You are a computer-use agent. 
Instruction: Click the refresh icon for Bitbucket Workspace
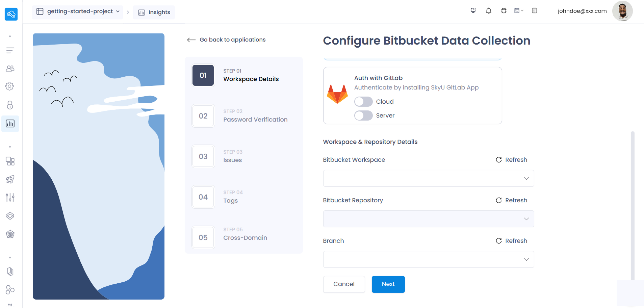(x=499, y=160)
